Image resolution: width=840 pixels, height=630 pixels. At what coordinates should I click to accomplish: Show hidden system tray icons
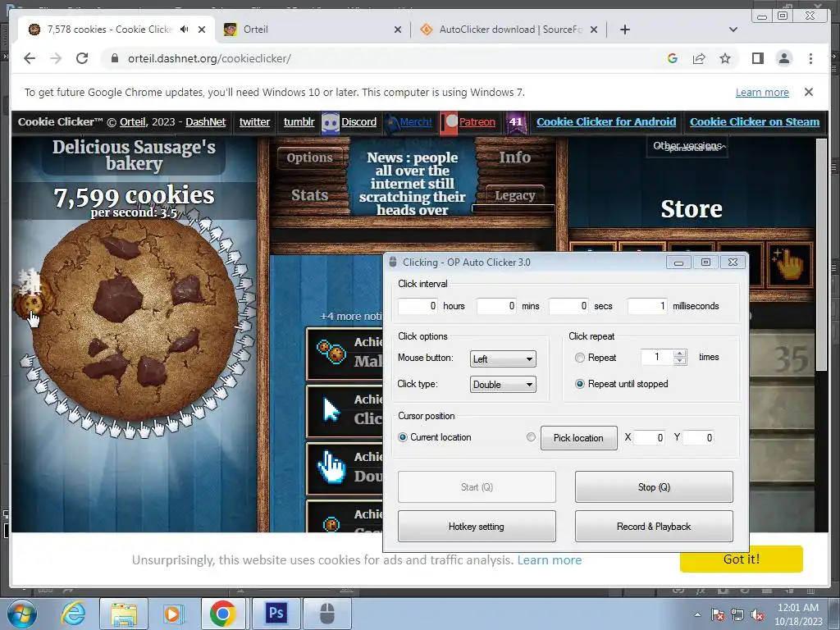(697, 614)
